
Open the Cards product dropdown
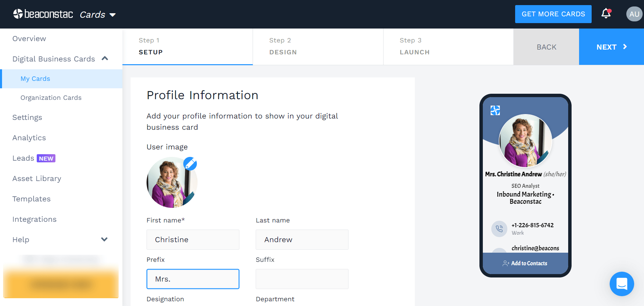tap(98, 14)
